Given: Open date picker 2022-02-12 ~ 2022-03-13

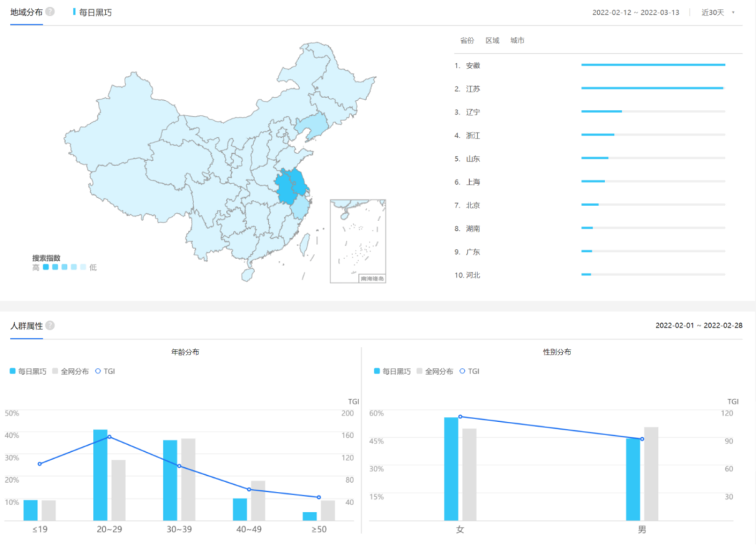Looking at the screenshot, I should click(x=635, y=13).
